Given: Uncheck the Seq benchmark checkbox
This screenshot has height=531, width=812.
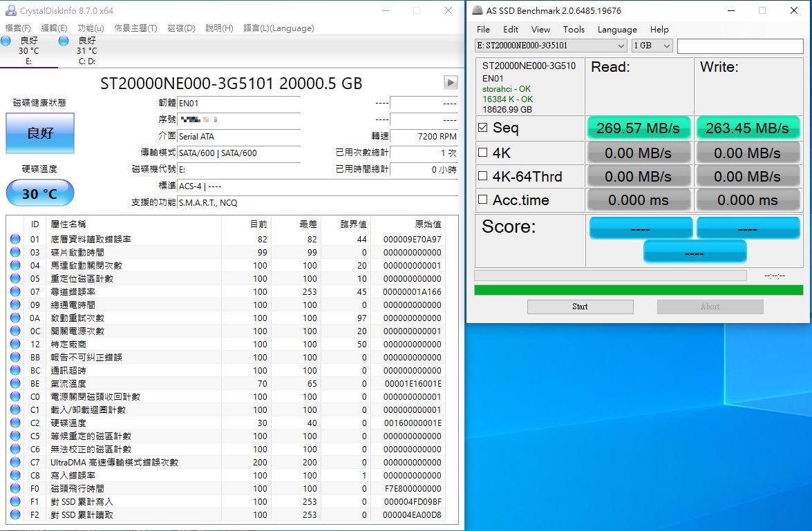Looking at the screenshot, I should (x=482, y=127).
